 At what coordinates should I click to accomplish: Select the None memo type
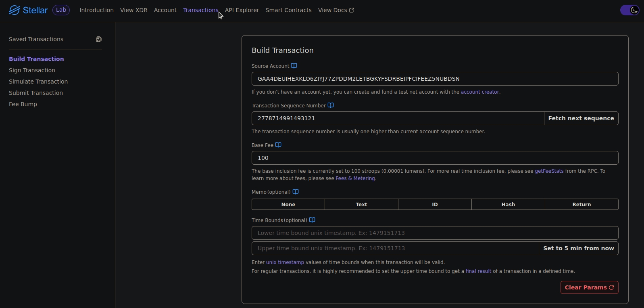click(288, 204)
